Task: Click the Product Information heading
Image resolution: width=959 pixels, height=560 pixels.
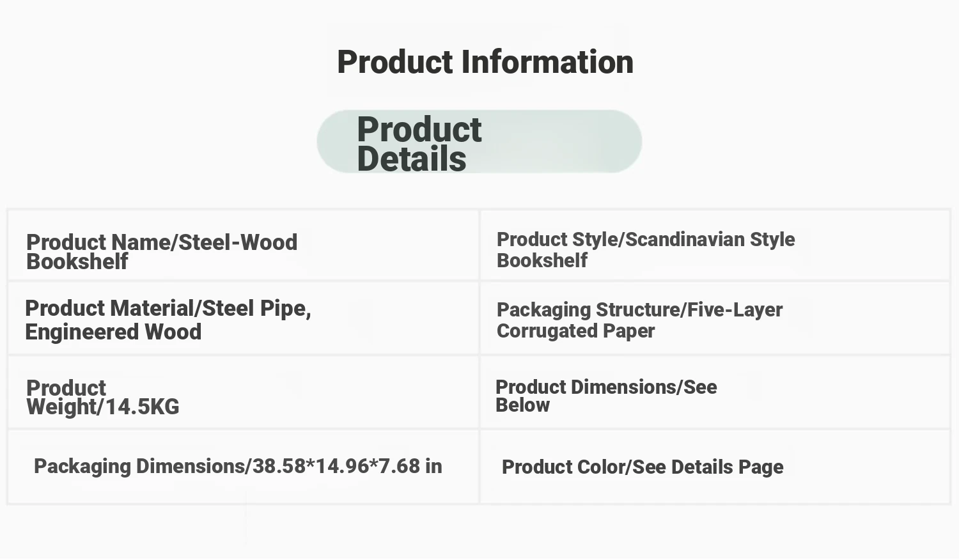Action: click(x=485, y=62)
